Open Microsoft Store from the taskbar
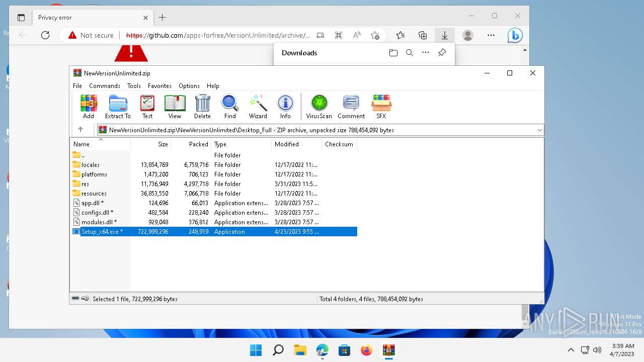The height and width of the screenshot is (362, 644). [344, 350]
